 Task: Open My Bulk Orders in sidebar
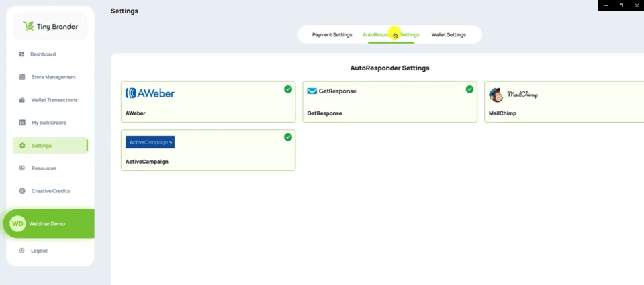[x=50, y=123]
